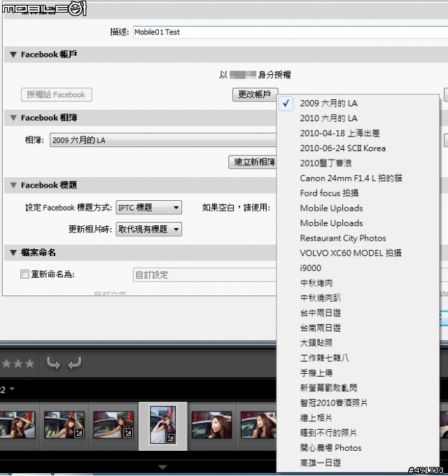Image resolution: width=448 pixels, height=476 pixels.
Task: Select album 中秋燒肉趴
Action: (x=358, y=297)
